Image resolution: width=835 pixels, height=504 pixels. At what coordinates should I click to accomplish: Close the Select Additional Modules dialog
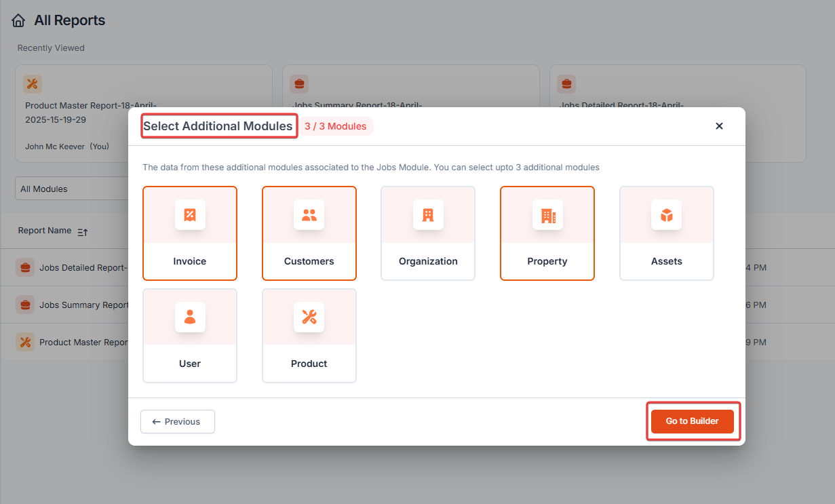pyautogui.click(x=719, y=126)
